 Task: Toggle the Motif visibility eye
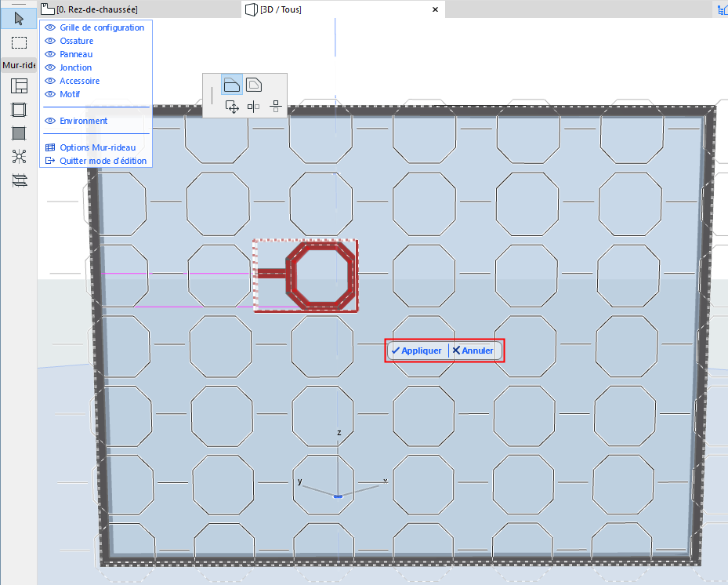pyautogui.click(x=49, y=94)
